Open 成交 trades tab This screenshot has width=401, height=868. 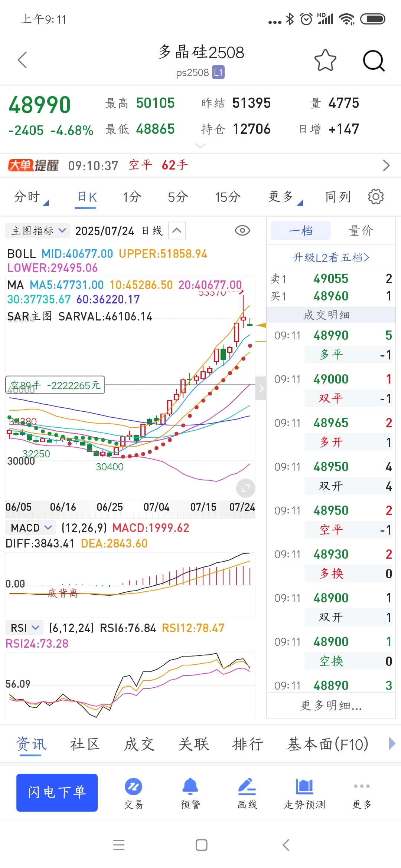(x=139, y=744)
